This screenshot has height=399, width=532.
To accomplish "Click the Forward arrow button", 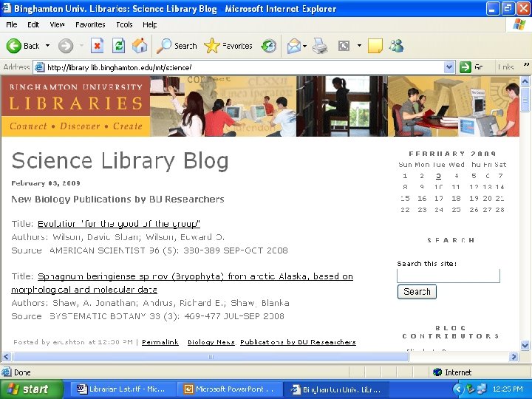I will point(66,46).
